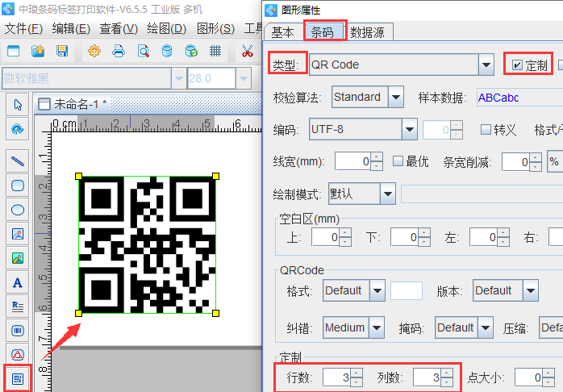Toggle the 定制 checkbox
This screenshot has height=392, width=563.
tap(518, 65)
